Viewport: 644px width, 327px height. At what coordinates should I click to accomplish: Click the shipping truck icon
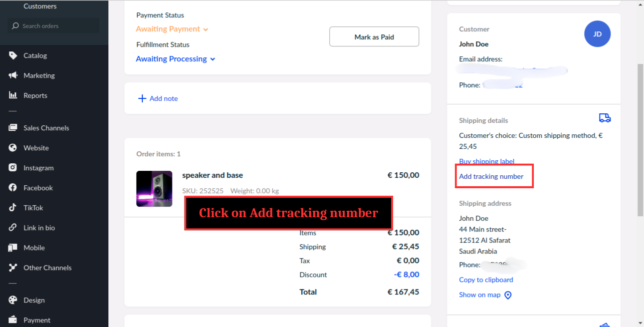pos(605,118)
